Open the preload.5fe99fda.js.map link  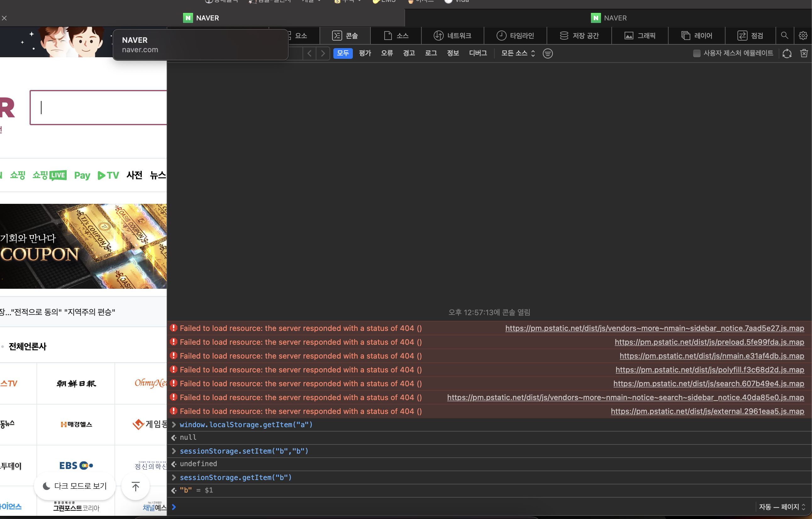(x=709, y=342)
